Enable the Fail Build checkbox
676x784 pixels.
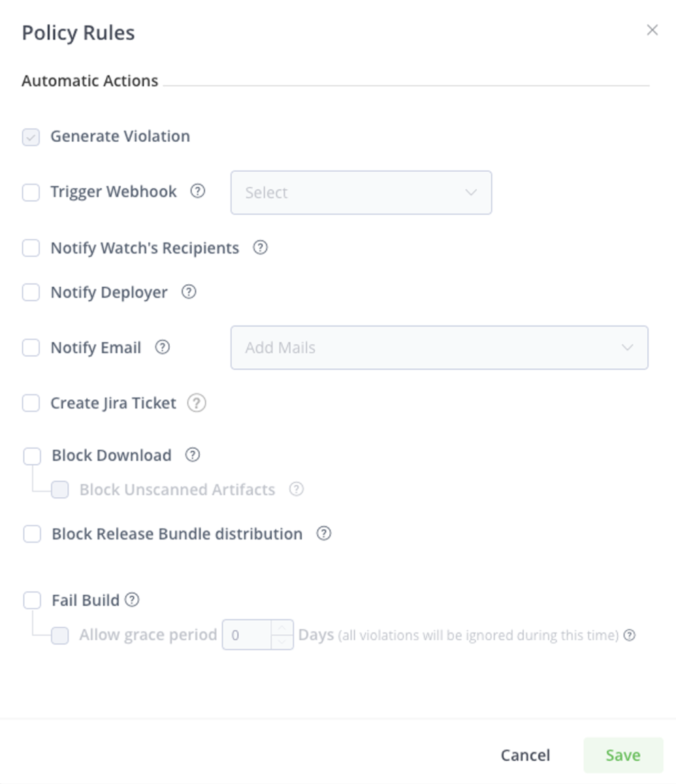32,600
